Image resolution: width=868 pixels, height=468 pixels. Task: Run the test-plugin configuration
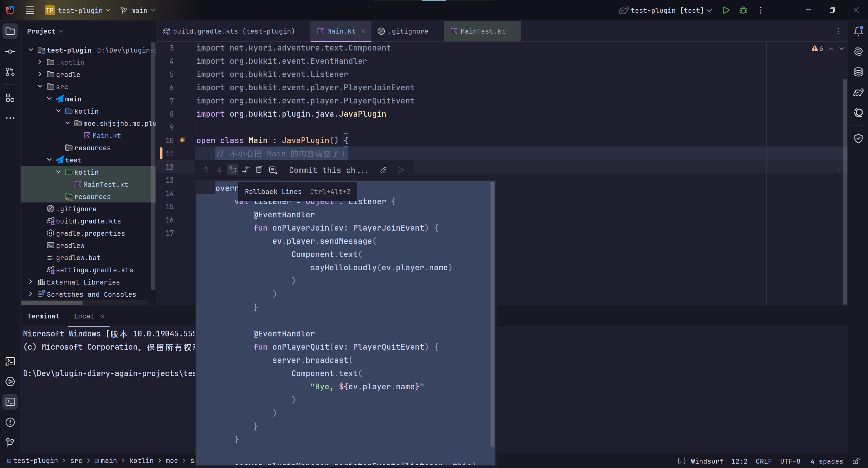point(726,10)
